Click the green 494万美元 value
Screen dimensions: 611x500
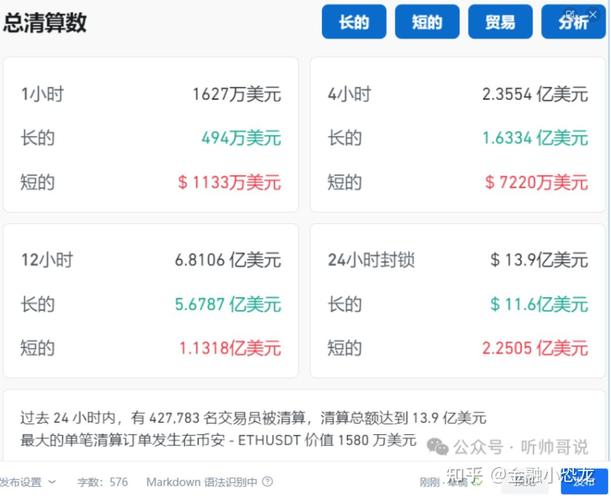(x=241, y=138)
